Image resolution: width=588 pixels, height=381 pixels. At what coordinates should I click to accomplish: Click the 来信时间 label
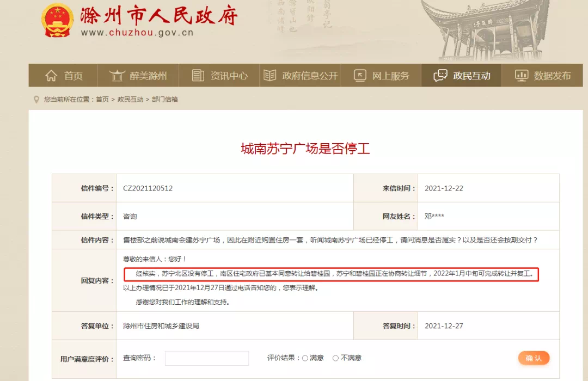pyautogui.click(x=399, y=188)
